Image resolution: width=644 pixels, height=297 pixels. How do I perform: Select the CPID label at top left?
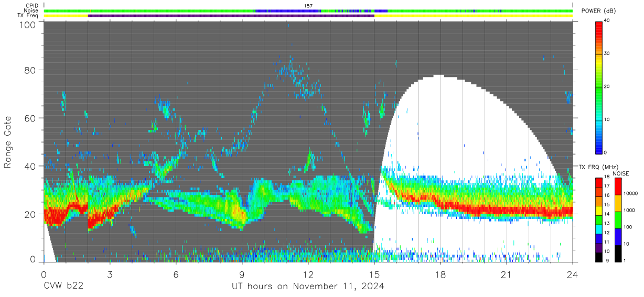tap(31, 6)
